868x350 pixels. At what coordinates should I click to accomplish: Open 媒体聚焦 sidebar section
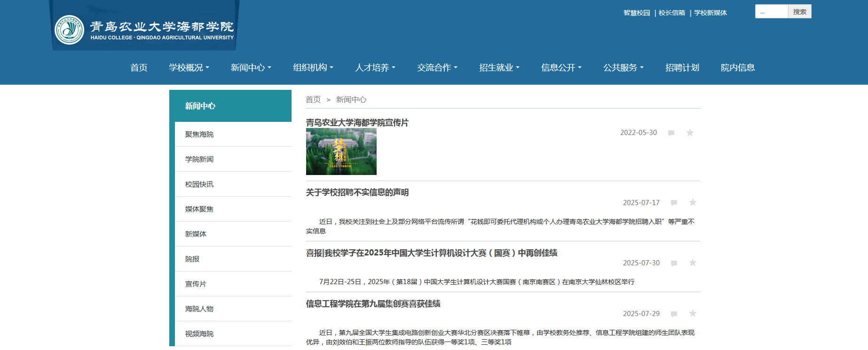[x=199, y=209]
